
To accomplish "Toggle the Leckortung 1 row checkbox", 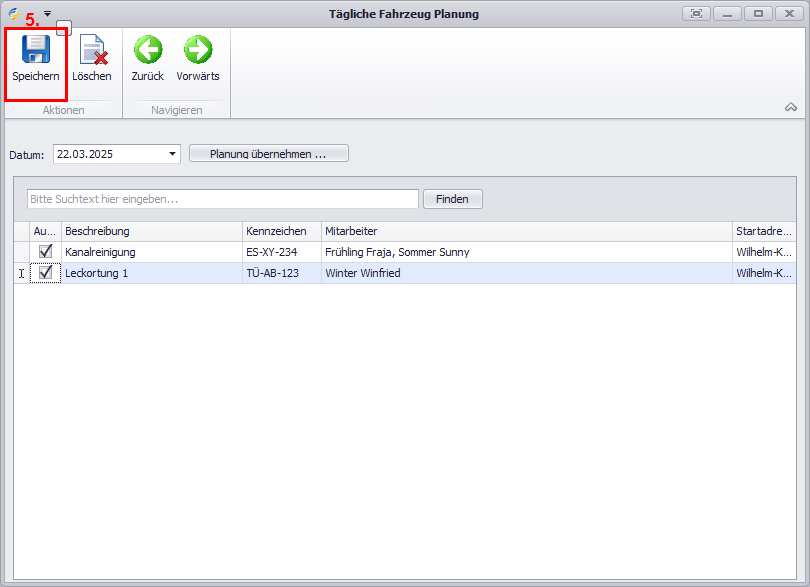I will (46, 272).
